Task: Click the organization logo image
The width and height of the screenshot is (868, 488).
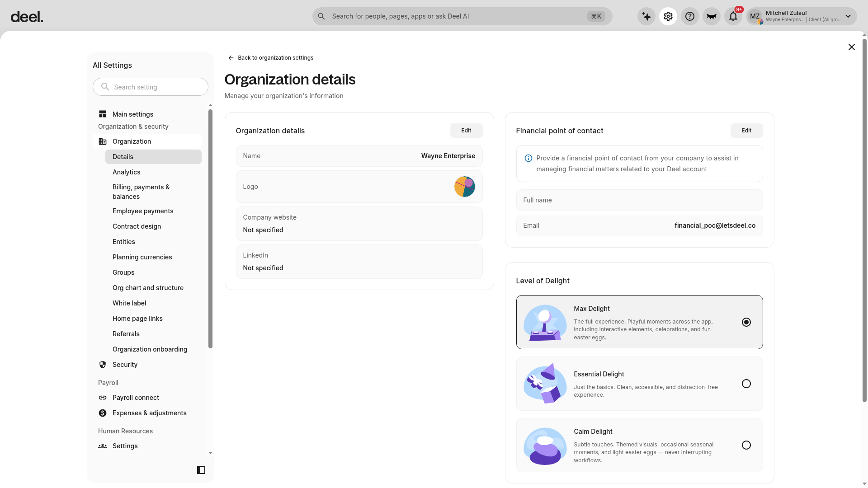Action: (x=465, y=187)
